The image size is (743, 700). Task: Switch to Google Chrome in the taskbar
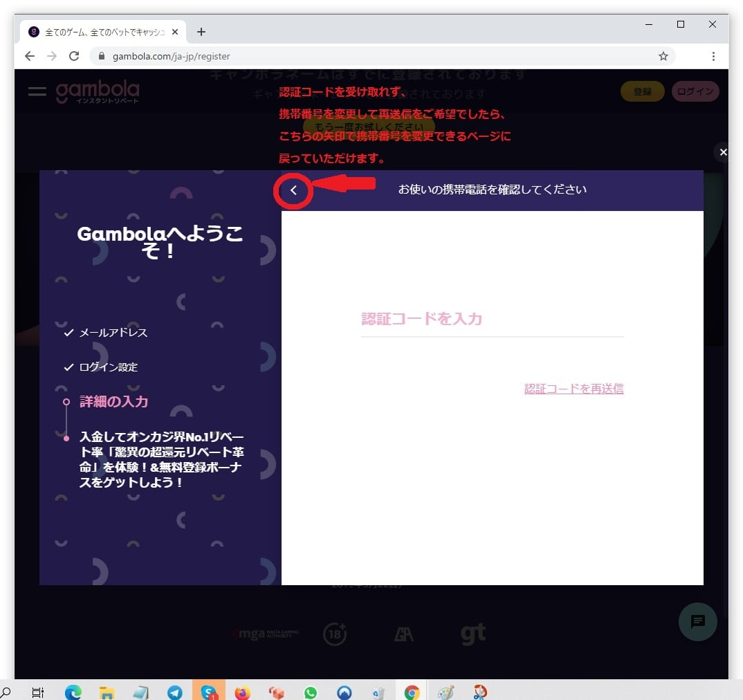pos(412,692)
